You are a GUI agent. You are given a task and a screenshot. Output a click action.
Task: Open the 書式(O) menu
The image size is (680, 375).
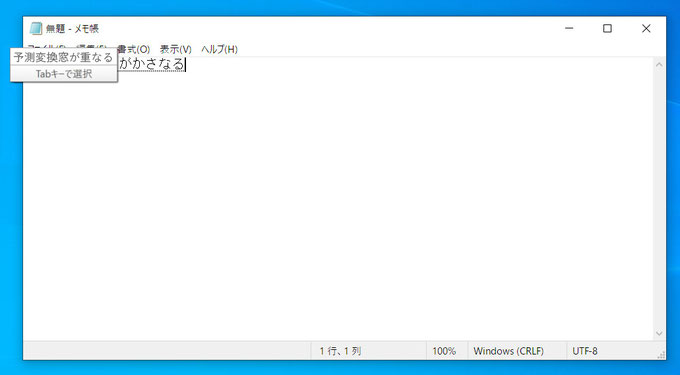pyautogui.click(x=134, y=49)
